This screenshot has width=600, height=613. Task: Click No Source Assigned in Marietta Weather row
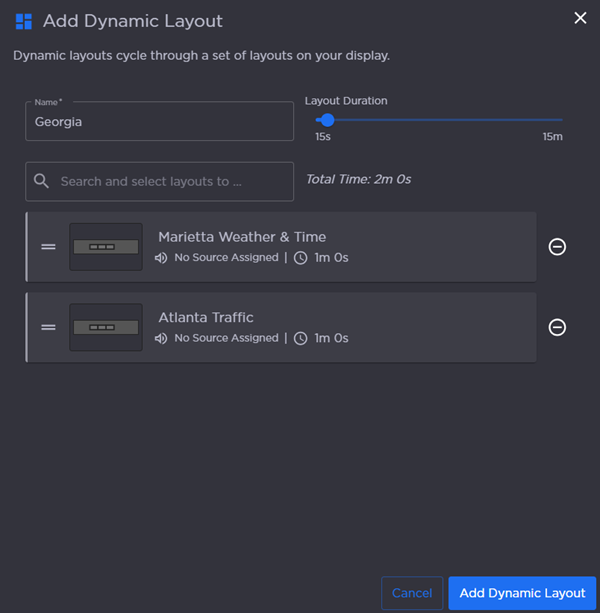coord(226,258)
